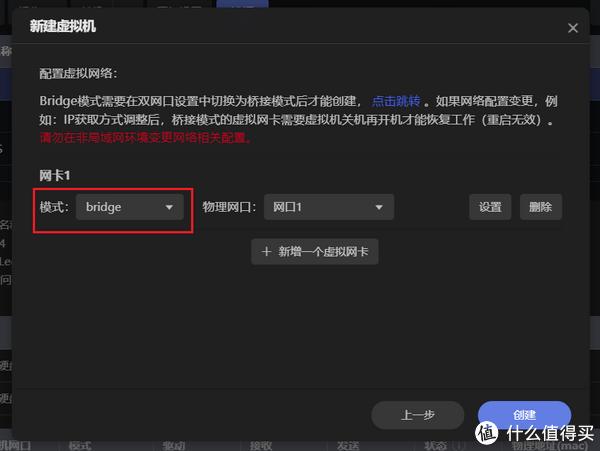Close the 新建虚拟机 dialog
Screen dimensions: 600x451
click(x=572, y=28)
